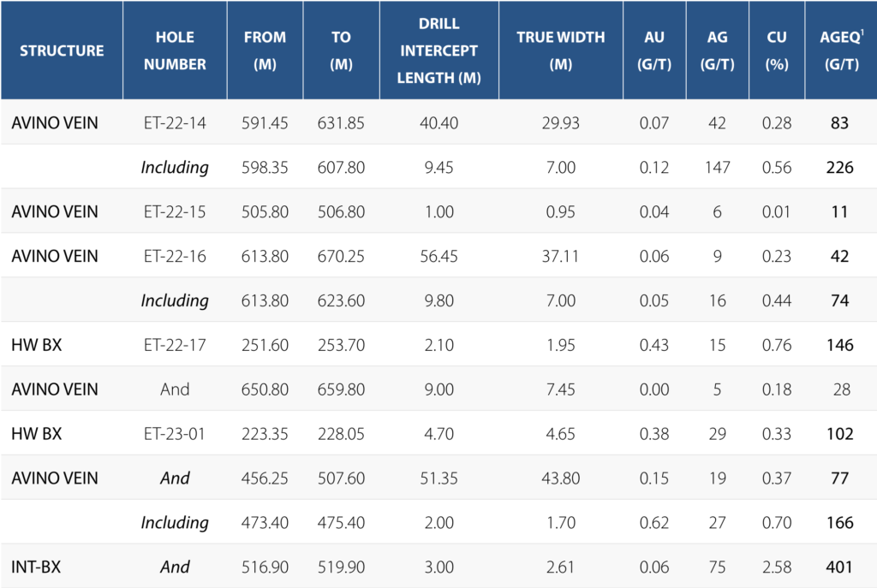Click the FROM (M) header cell
The width and height of the screenshot is (877, 588).
point(265,50)
